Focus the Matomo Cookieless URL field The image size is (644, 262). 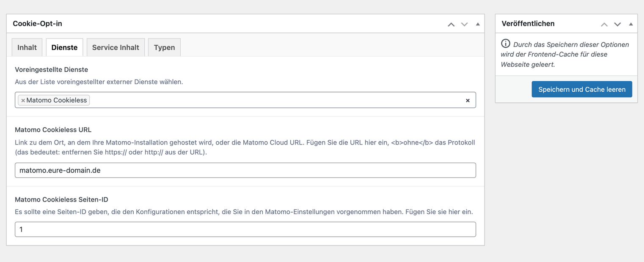pos(245,170)
